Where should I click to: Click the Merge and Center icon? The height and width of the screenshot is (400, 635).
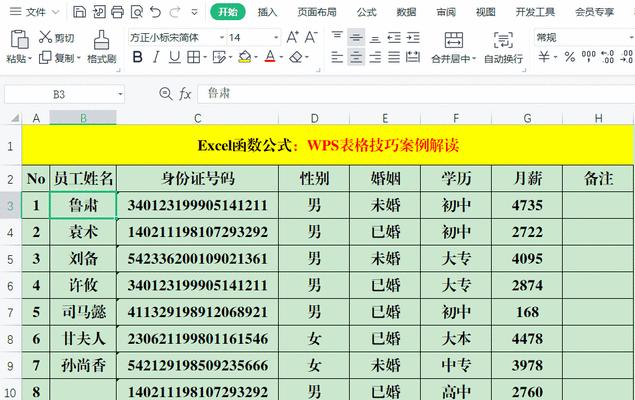click(454, 40)
